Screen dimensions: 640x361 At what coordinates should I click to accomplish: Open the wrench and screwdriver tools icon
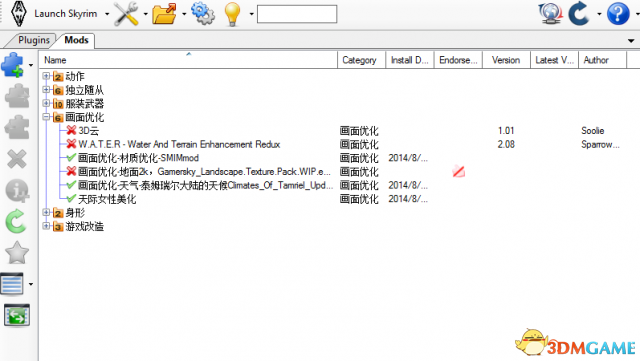tap(126, 13)
